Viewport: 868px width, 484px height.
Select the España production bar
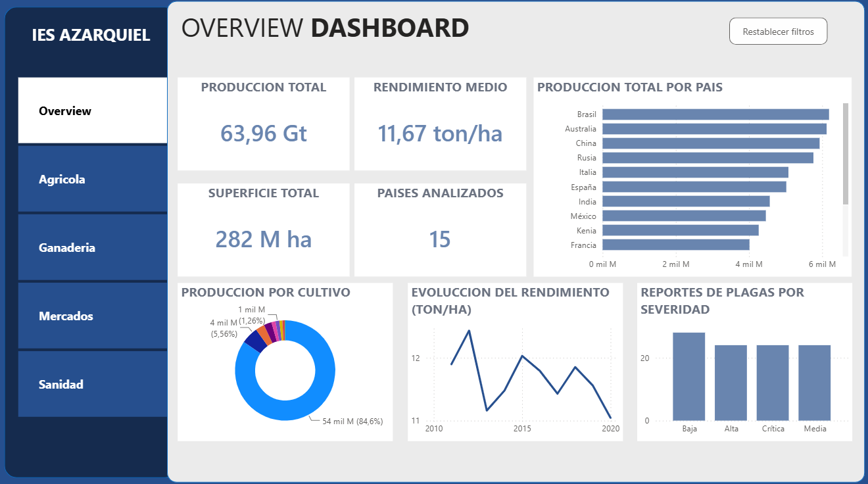694,187
